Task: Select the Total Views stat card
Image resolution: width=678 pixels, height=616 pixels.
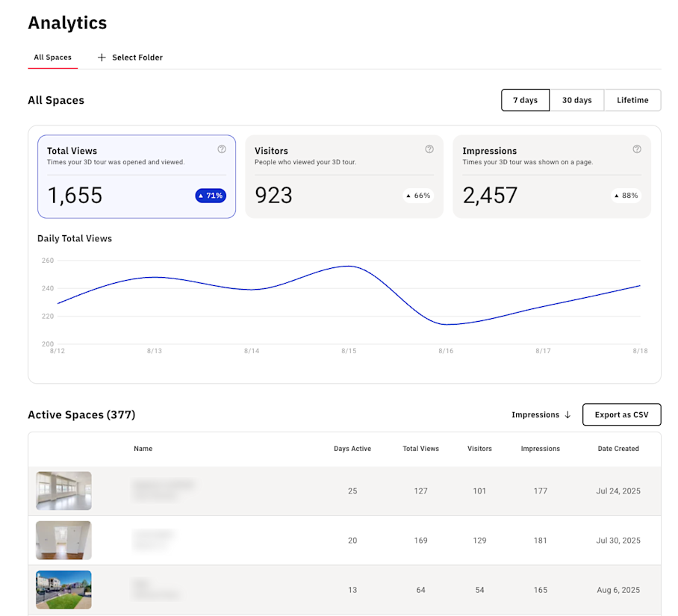Action: (x=136, y=176)
